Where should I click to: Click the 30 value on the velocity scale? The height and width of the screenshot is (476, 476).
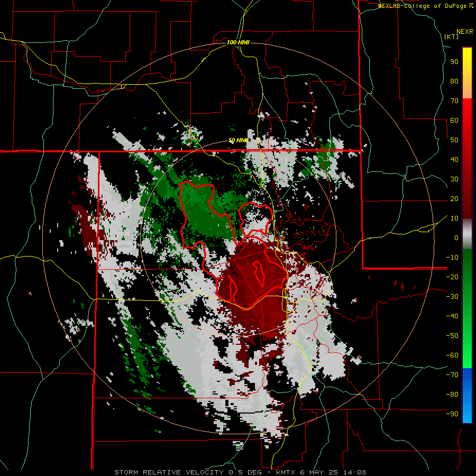(454, 179)
